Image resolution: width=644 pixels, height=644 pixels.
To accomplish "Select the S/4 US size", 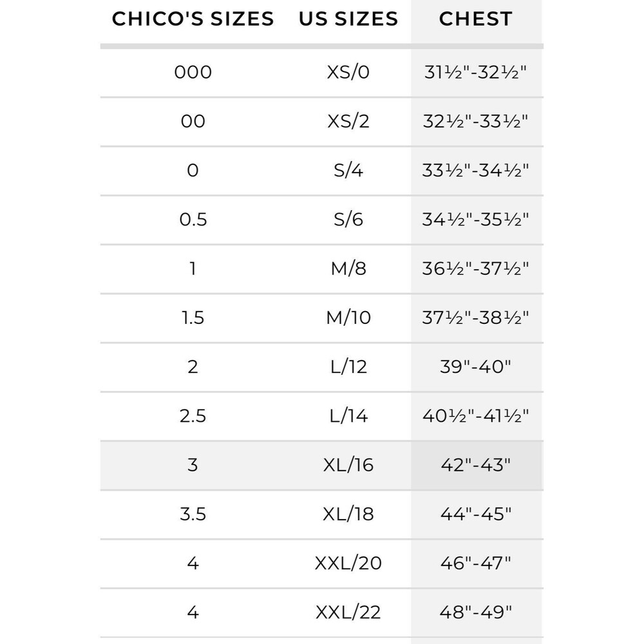I will 348,171.
